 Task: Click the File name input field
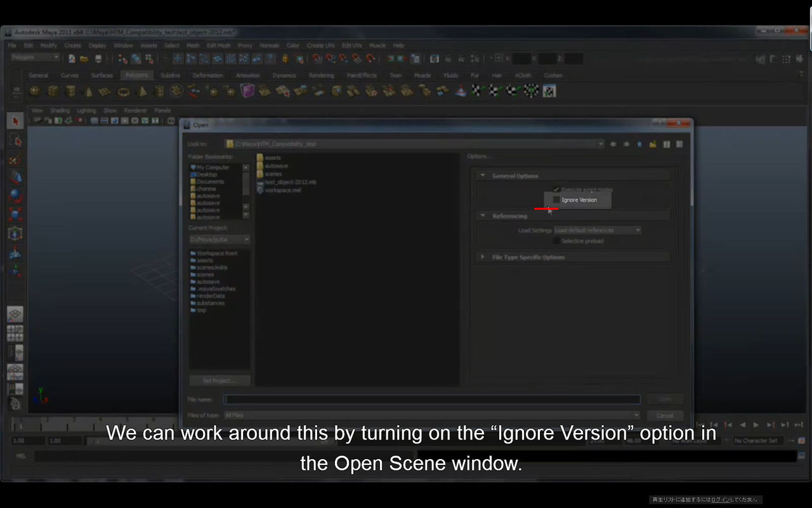tap(432, 399)
